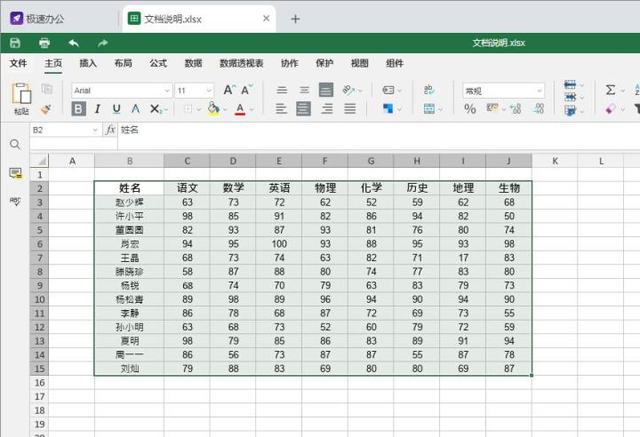Open the cell borders dropdown

pos(199,109)
